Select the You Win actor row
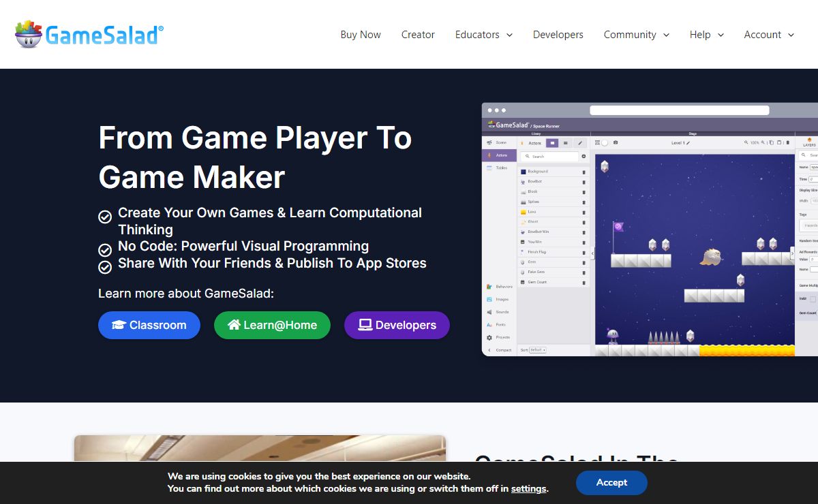The width and height of the screenshot is (818, 504). click(554, 242)
